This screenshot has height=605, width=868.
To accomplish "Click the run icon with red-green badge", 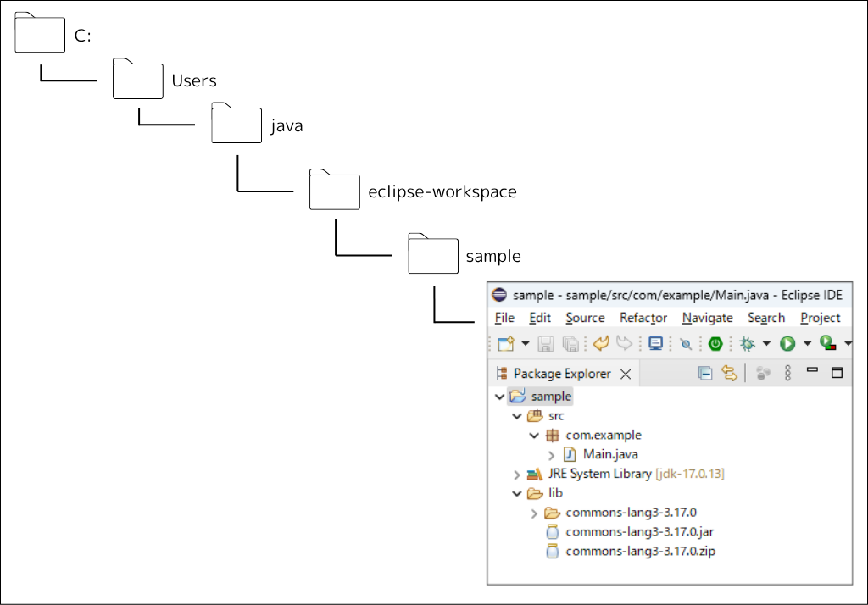I will pyautogui.click(x=828, y=344).
